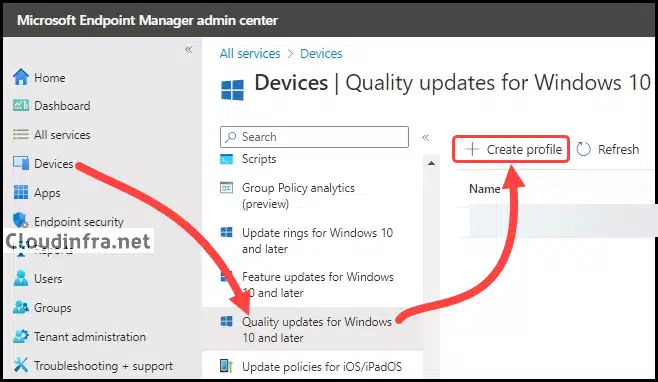The width and height of the screenshot is (658, 382).
Task: Click the All services breadcrumb link
Action: click(x=250, y=54)
